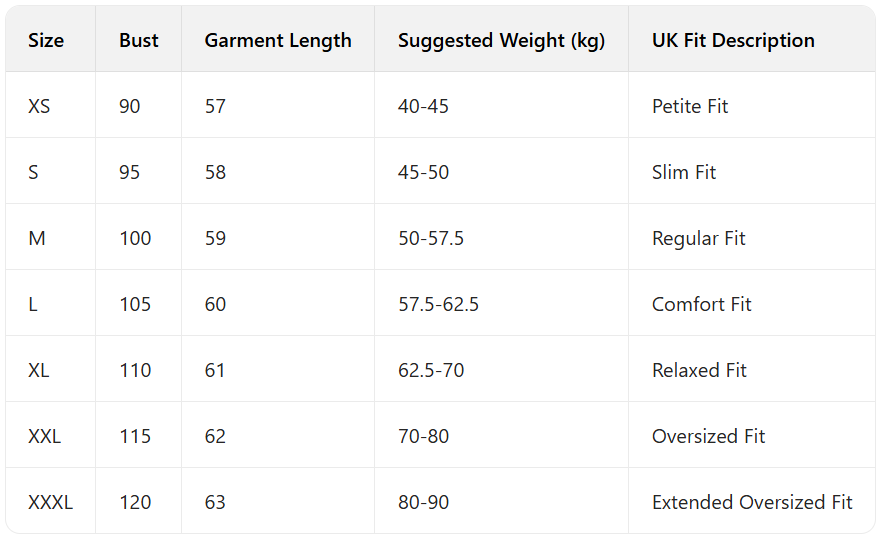
Task: Click the Size column header
Action: (x=46, y=41)
